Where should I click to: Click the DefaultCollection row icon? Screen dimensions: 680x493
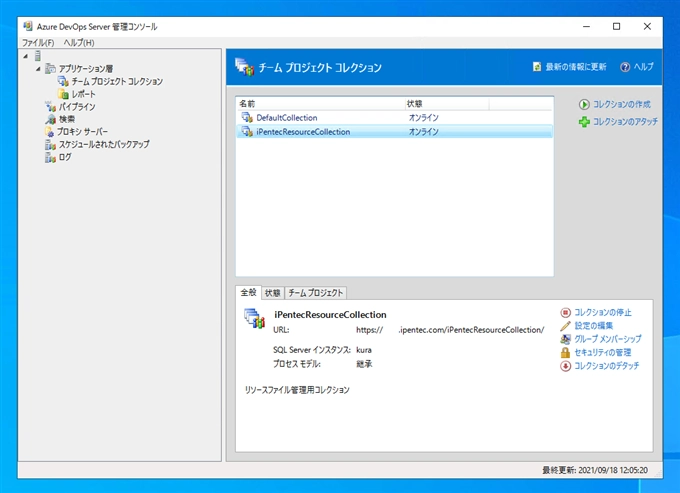click(x=247, y=118)
